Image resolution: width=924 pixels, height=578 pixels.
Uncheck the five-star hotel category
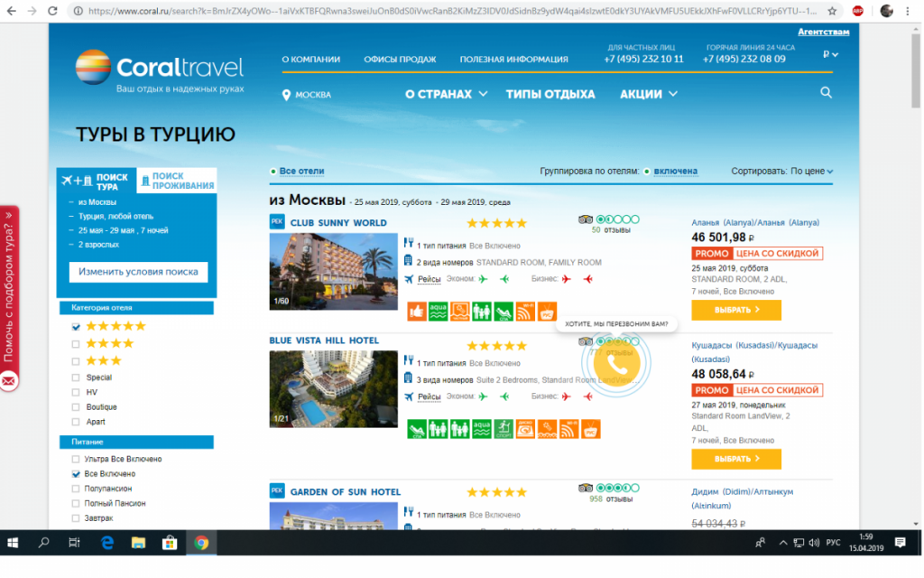coord(76,327)
